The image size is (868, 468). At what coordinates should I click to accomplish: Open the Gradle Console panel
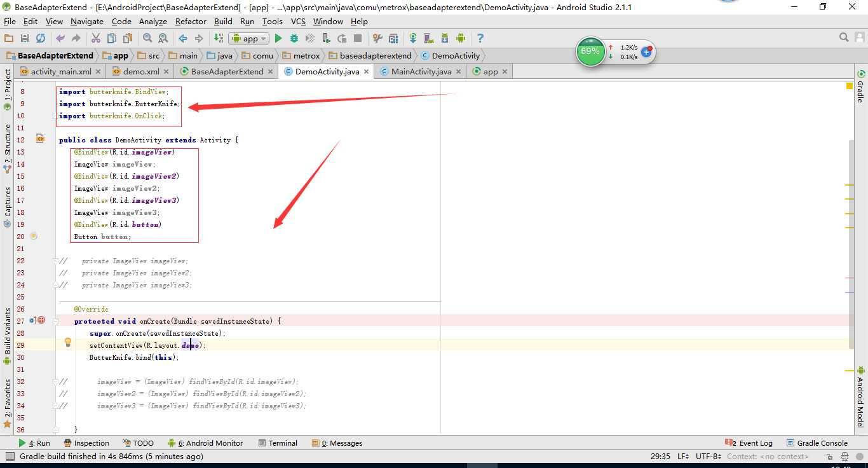pos(817,443)
